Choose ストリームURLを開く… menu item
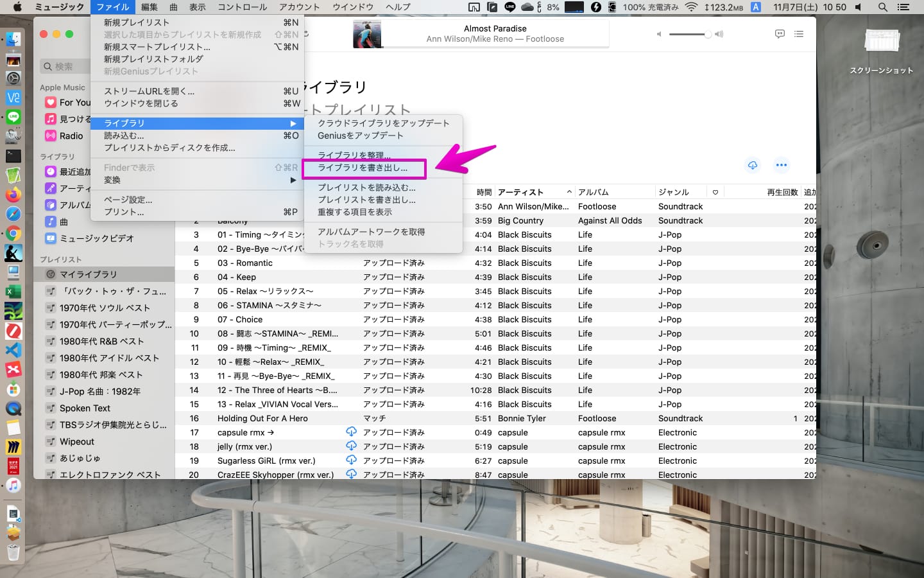Image resolution: width=924 pixels, height=578 pixels. pos(197,91)
